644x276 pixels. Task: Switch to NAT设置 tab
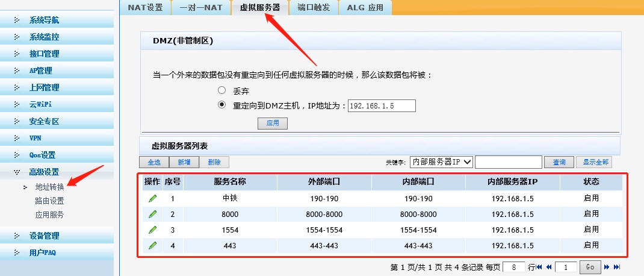[x=146, y=7]
